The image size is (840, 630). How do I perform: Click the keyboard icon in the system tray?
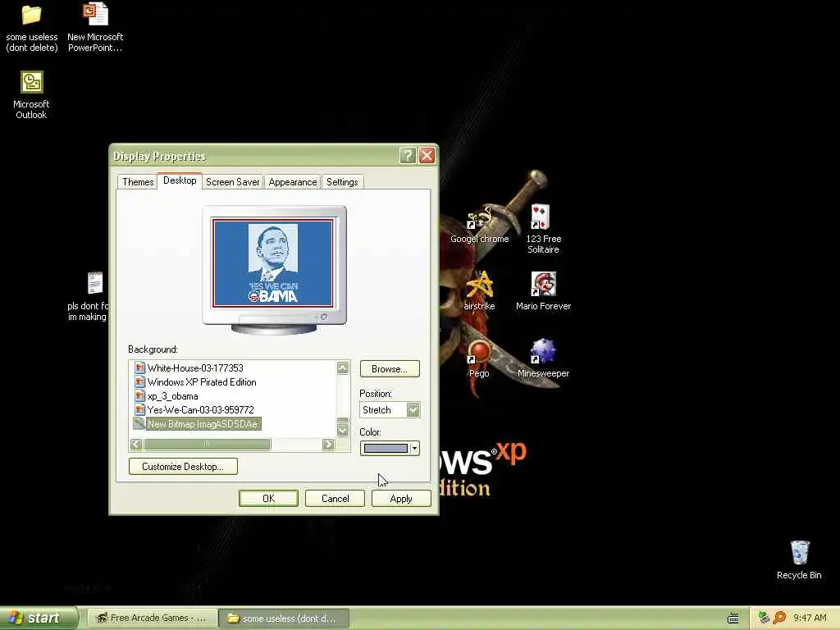733,619
